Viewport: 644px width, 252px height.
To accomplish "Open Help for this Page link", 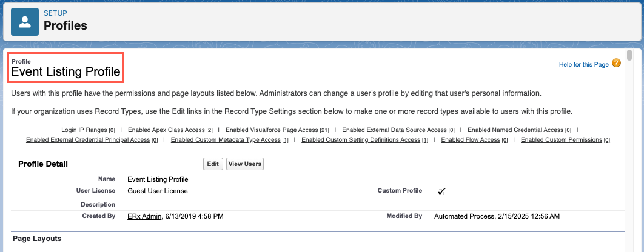I will (583, 64).
